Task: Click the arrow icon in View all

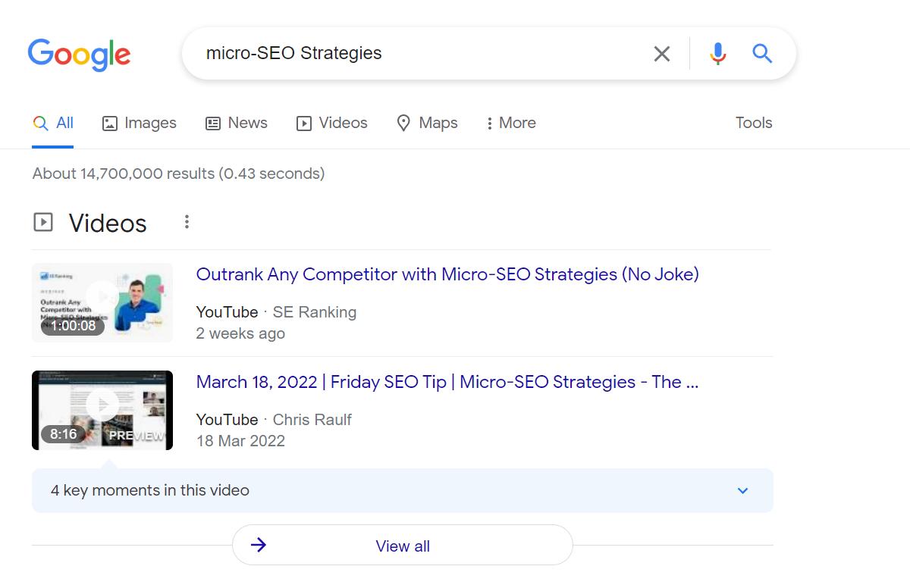Action: [259, 546]
